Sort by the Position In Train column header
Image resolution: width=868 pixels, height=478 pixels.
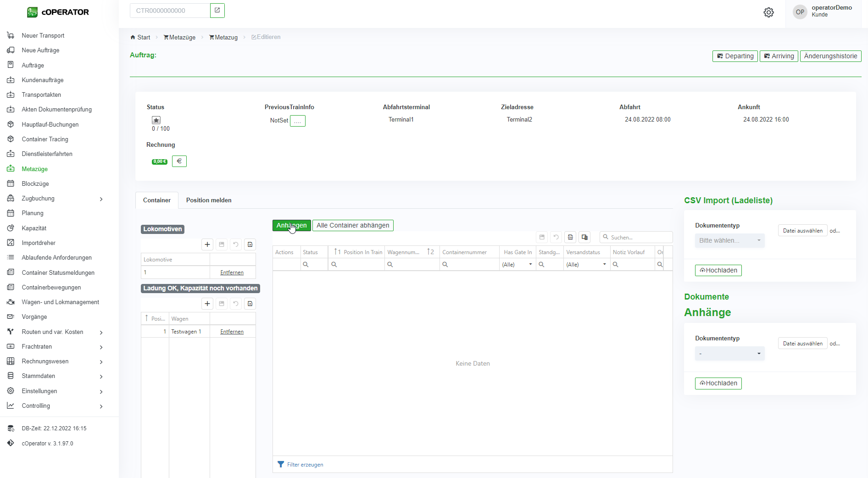pos(362,252)
